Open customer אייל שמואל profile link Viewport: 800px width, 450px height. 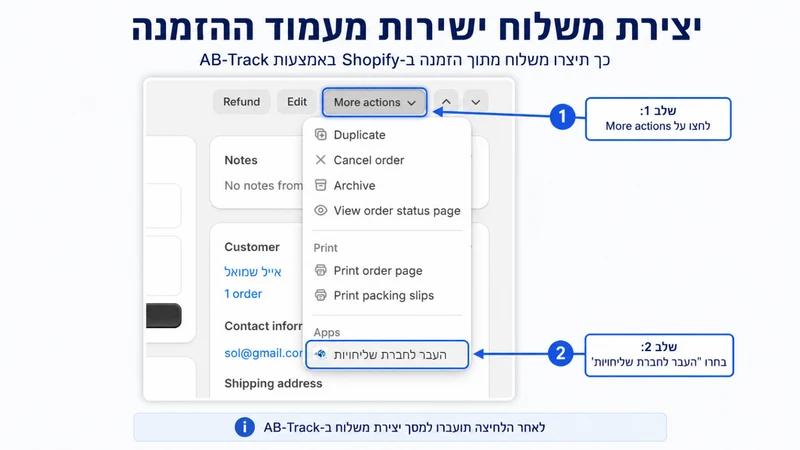click(x=253, y=272)
